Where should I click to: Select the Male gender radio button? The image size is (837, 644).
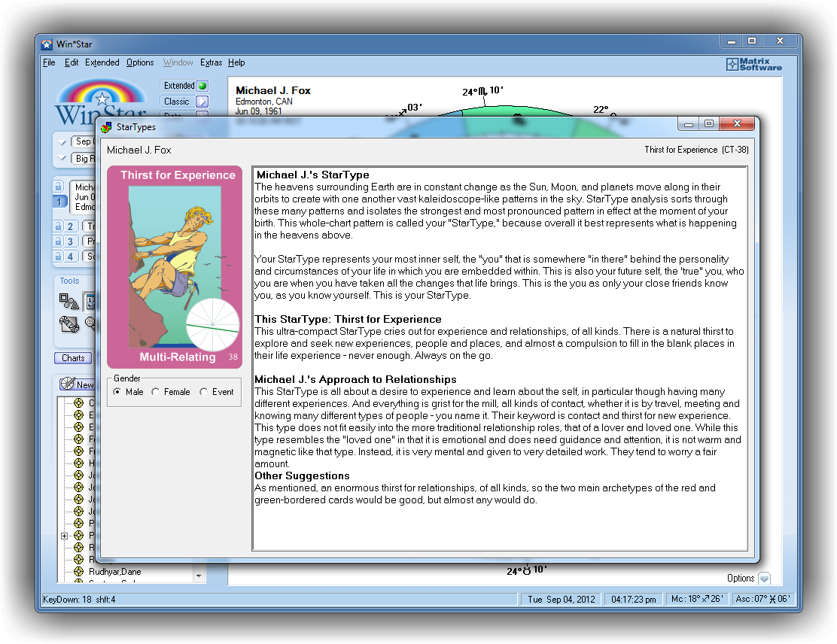pos(117,392)
